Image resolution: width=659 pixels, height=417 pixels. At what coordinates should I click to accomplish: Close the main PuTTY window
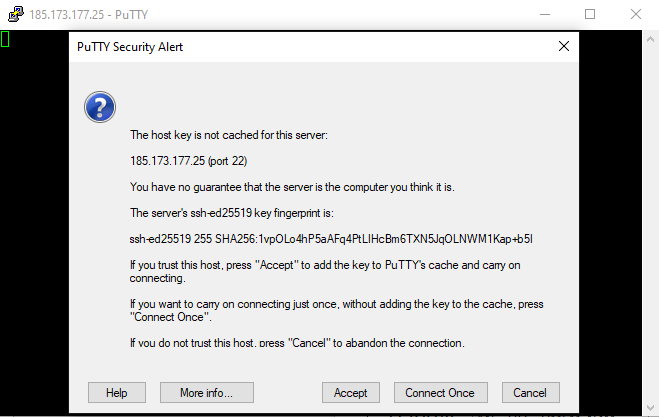click(x=636, y=14)
